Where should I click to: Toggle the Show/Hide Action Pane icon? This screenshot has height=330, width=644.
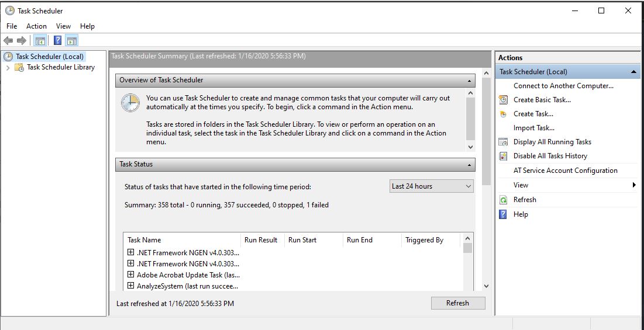point(72,40)
